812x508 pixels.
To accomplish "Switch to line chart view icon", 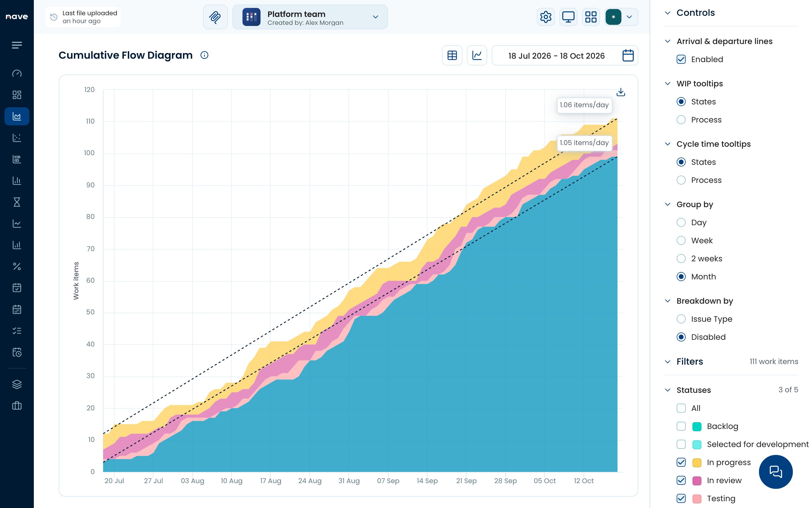I will 477,55.
